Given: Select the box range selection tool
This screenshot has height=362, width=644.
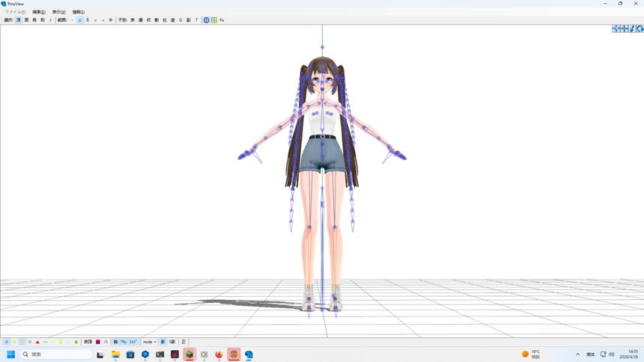Looking at the screenshot, I should (79, 19).
